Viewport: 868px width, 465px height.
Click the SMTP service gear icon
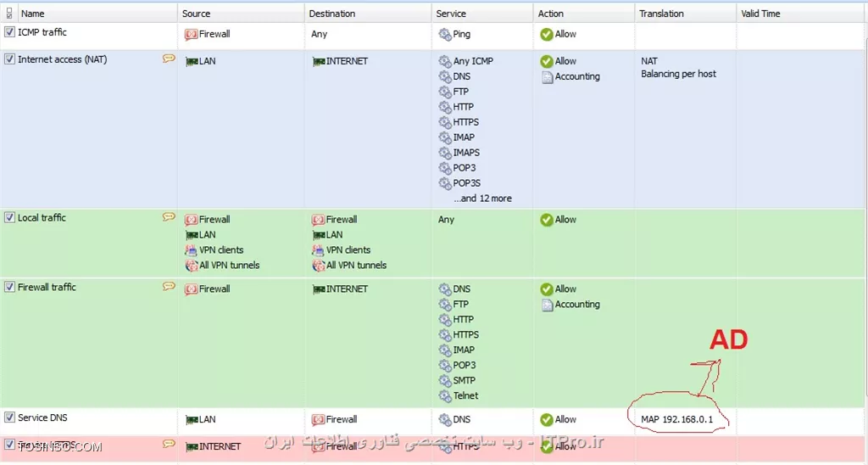pos(445,381)
